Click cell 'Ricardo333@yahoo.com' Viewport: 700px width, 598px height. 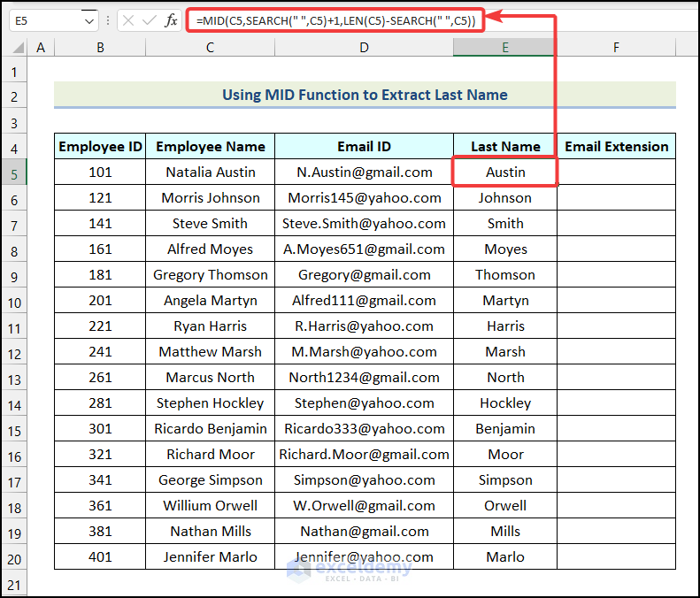pyautogui.click(x=364, y=428)
